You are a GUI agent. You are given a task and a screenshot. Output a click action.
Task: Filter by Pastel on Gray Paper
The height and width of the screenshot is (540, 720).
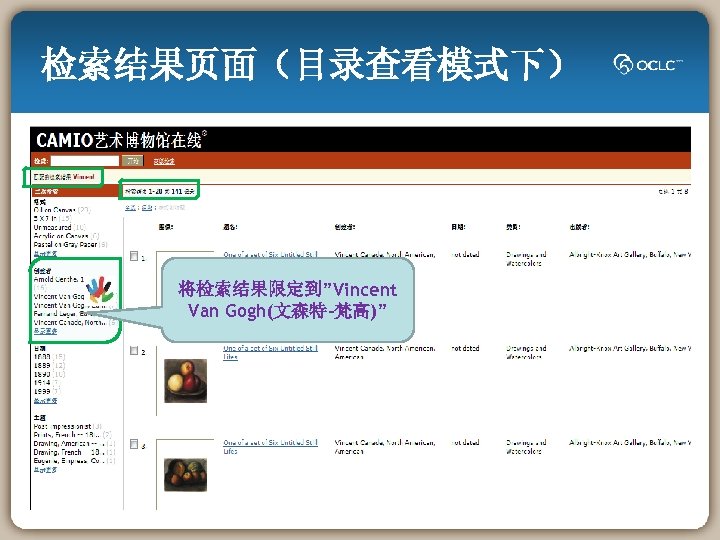coord(65,244)
